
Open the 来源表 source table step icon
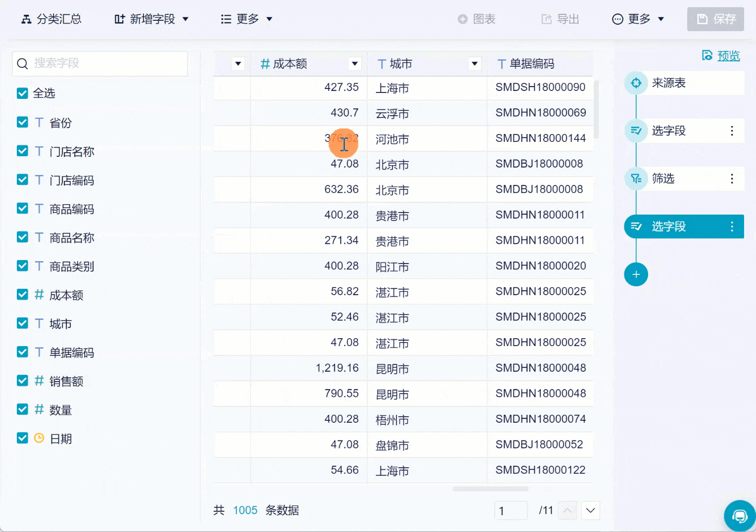click(636, 83)
